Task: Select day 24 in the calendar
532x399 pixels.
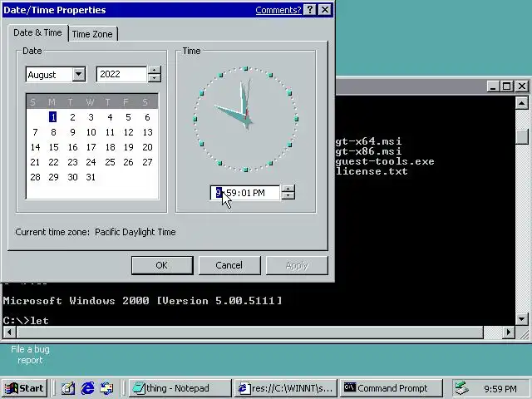Action: (x=91, y=162)
